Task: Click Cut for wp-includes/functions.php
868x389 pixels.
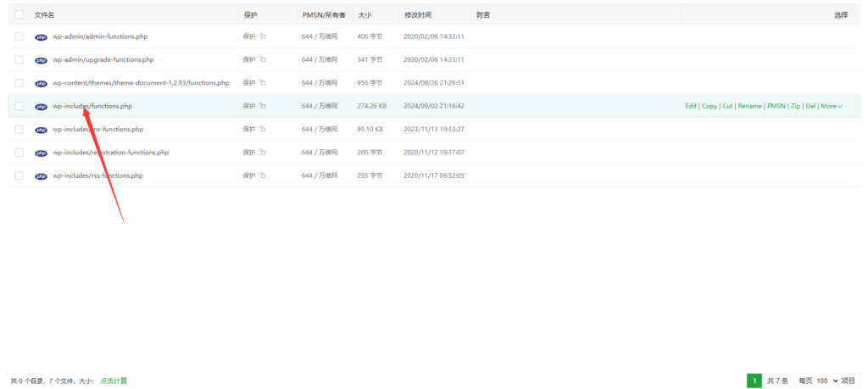Action: point(727,106)
